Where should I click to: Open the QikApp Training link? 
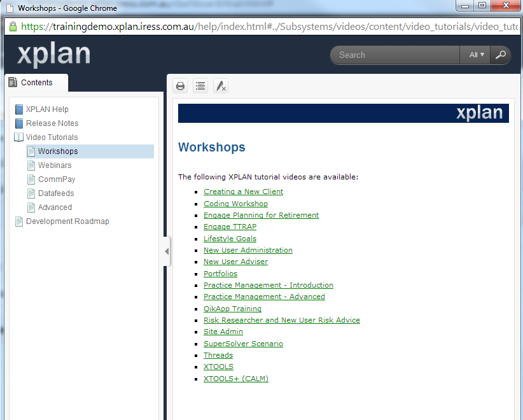[232, 309]
